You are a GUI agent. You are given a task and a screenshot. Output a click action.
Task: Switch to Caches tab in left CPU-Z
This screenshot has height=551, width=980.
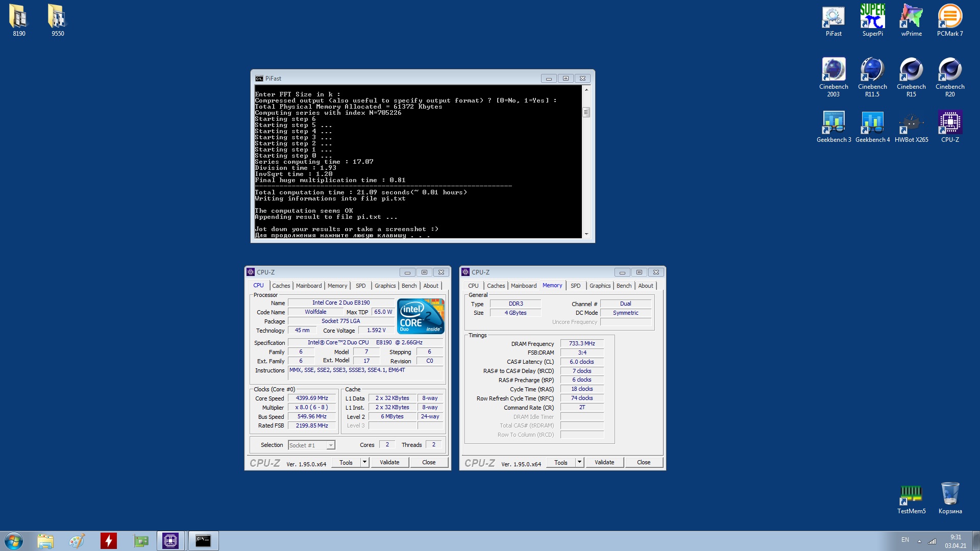[x=281, y=286]
